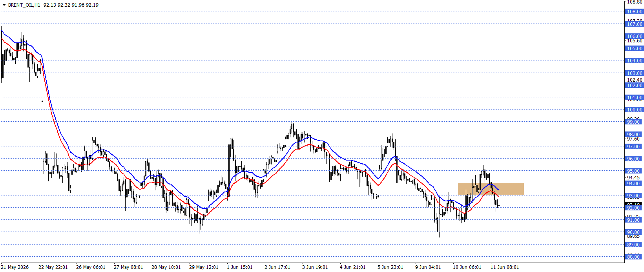Click the 108.80 value on price axis
644x272 pixels.
click(635, 2)
